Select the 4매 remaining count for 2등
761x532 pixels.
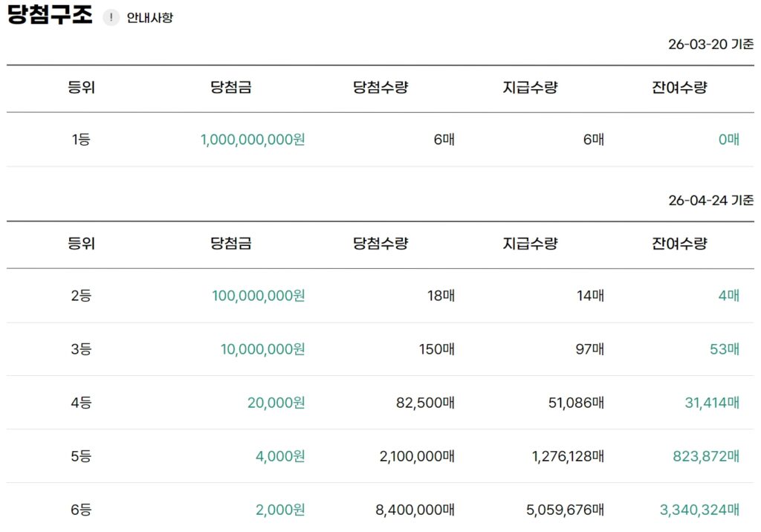click(x=727, y=294)
